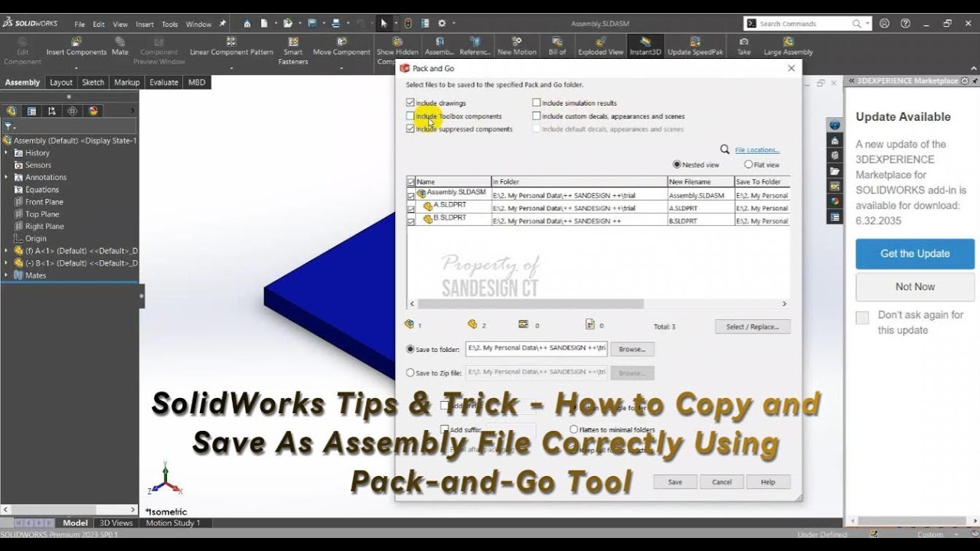This screenshot has width=980, height=551.
Task: Click the search magnifier in Pack and Go
Action: 725,149
